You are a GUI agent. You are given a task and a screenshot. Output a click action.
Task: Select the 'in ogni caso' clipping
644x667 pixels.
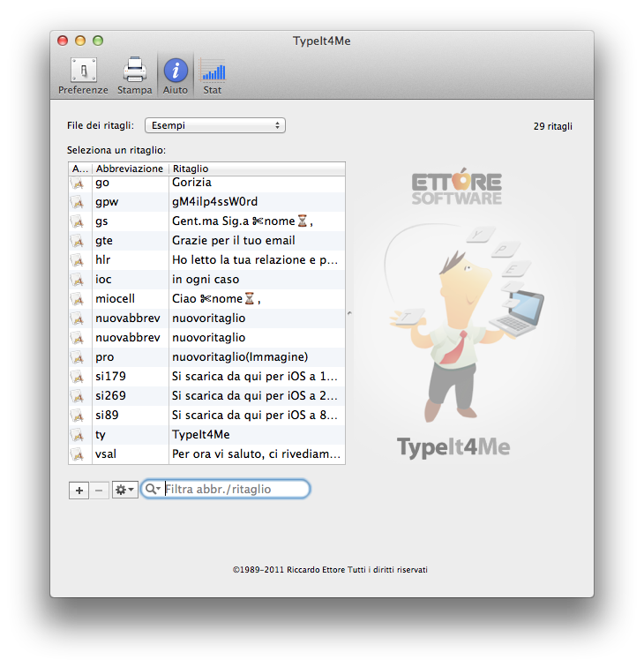pos(206,280)
